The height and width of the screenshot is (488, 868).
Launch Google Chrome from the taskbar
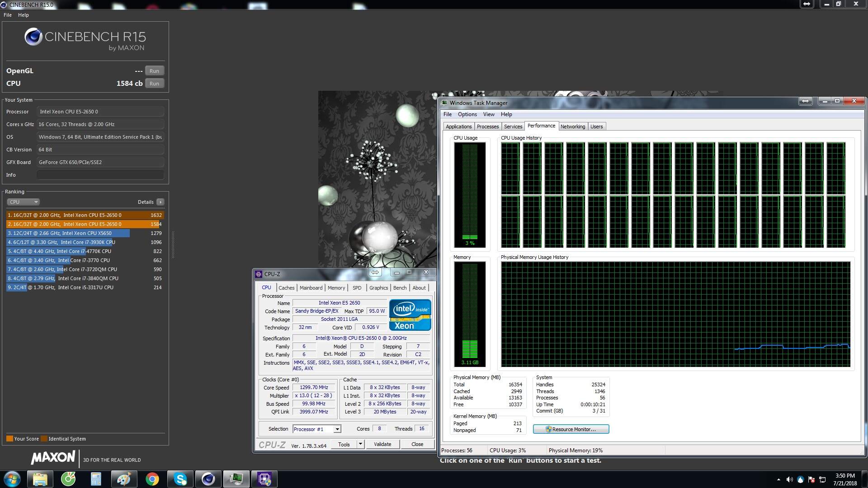152,479
